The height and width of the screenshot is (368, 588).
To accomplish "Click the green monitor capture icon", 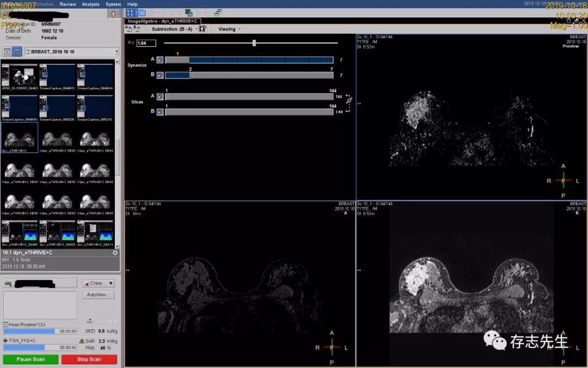I will coord(189,13).
